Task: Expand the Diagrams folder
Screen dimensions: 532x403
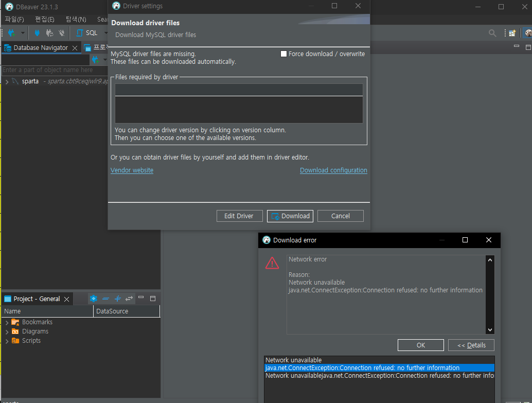Action: (x=7, y=331)
